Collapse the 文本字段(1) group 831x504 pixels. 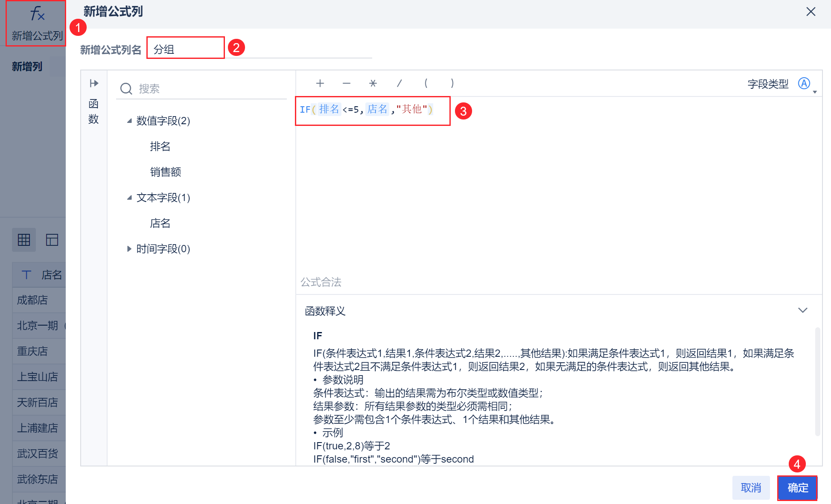pyautogui.click(x=129, y=198)
